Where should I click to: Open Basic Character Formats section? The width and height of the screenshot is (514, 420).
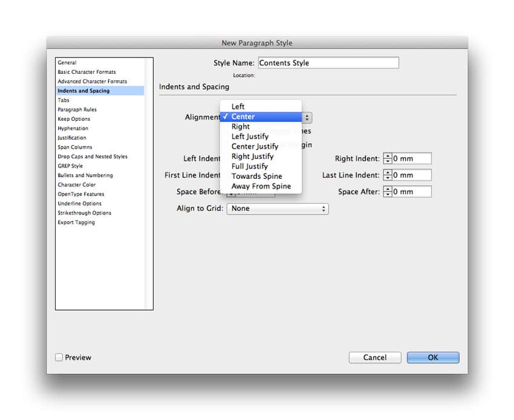pyautogui.click(x=86, y=72)
